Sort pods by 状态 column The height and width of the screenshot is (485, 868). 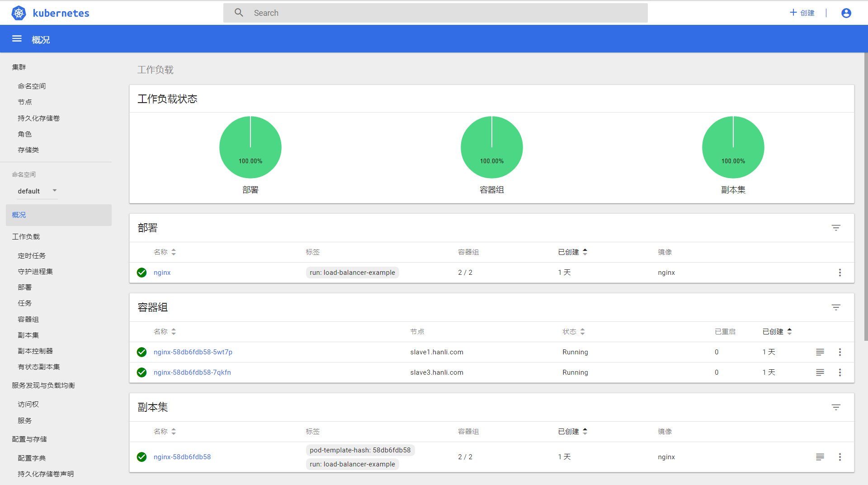[573, 332]
